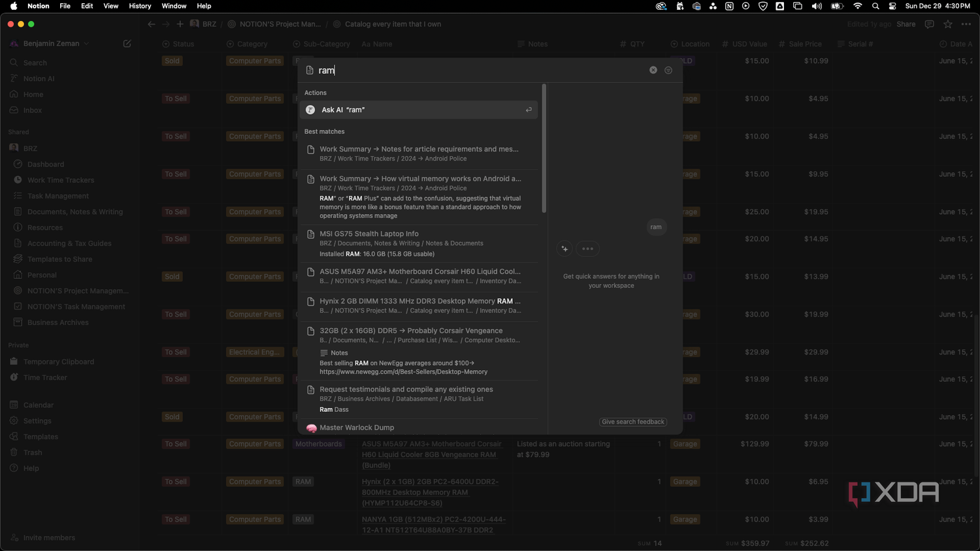Viewport: 980px width, 551px height.
Task: Open the Hynix 2 GB DIMM 1333 MHz result
Action: tap(418, 306)
